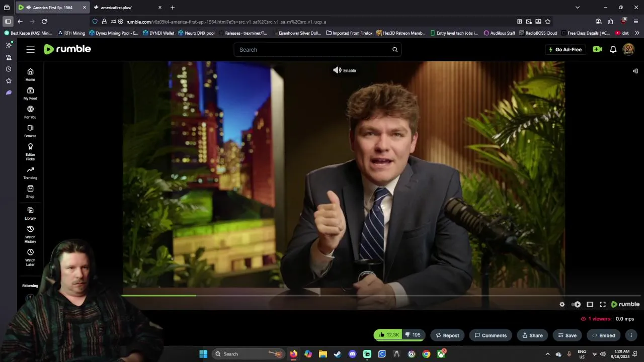This screenshot has height=362, width=644.
Task: Open the green upload video camera icon
Action: pos(597,49)
